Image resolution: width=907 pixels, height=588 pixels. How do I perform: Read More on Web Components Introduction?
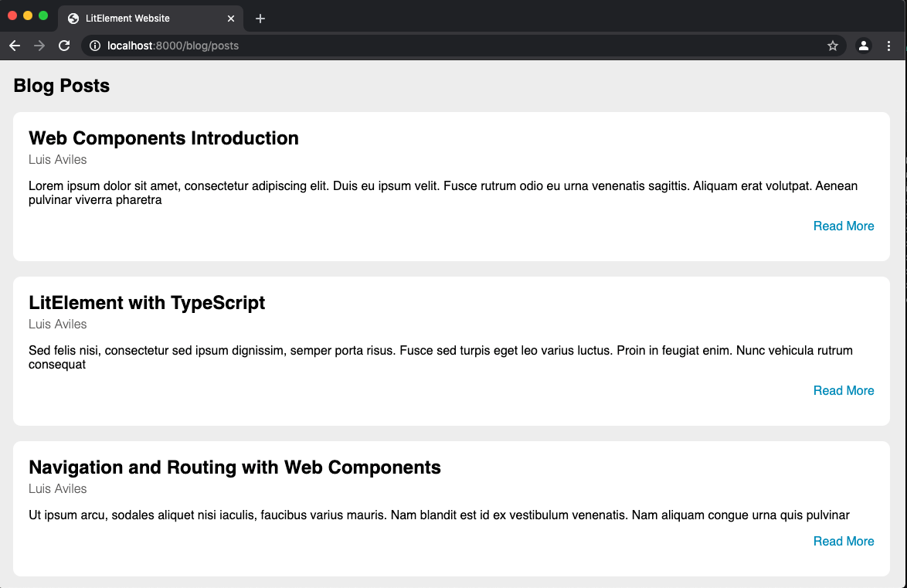pos(844,226)
